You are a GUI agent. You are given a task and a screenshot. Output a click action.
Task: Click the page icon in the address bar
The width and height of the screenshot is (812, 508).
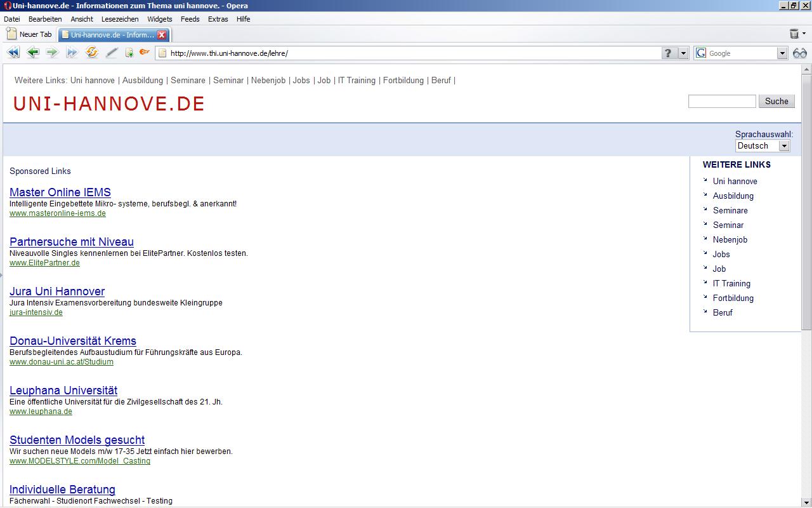tap(162, 53)
